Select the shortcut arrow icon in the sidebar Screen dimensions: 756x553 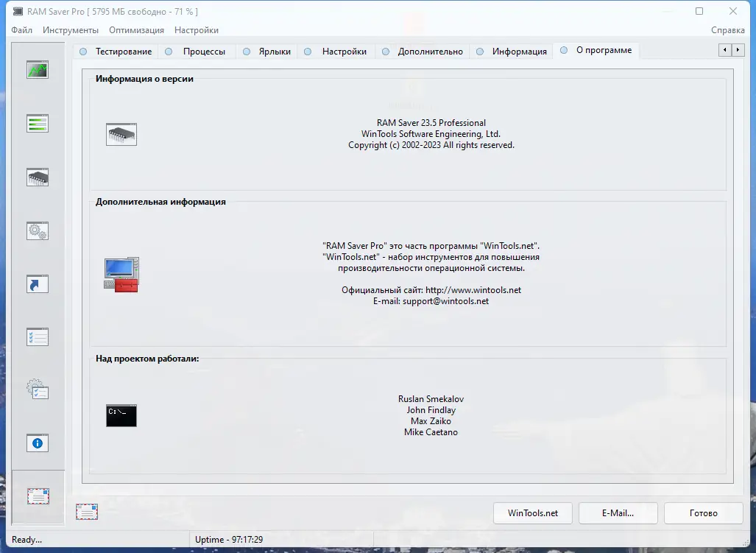[38, 283]
